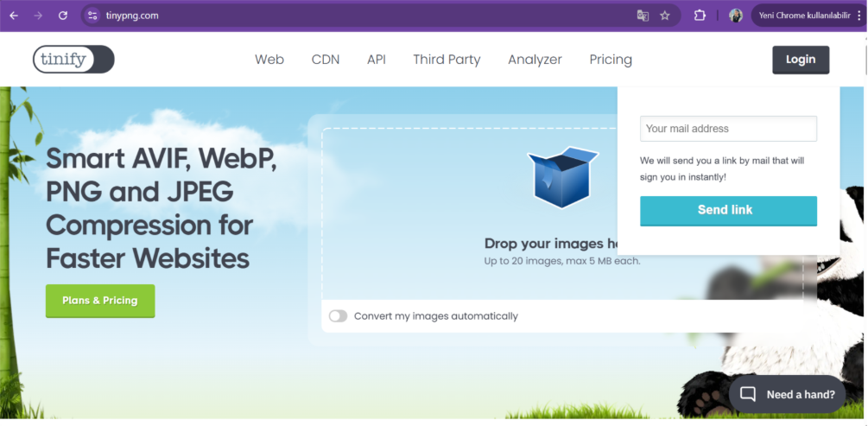Screen dimensions: 868x426
Task: Open the browser extensions puzzle icon
Action: (700, 16)
